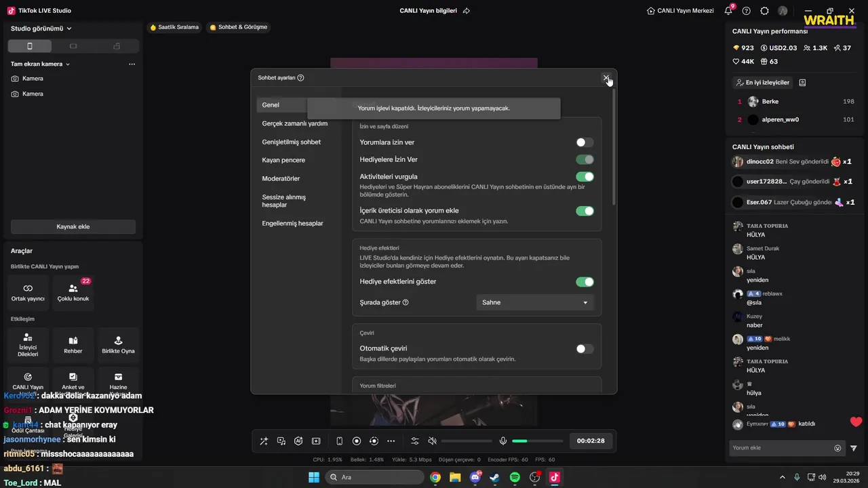Image resolution: width=868 pixels, height=488 pixels.
Task: Open the emoji picker in Yorum ekle field
Action: pos(837,448)
